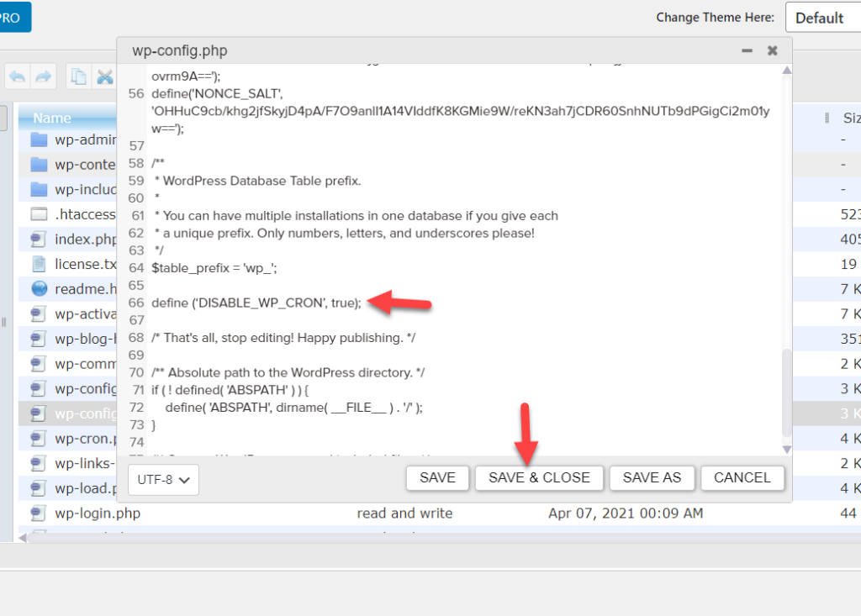Viewport: 861px width, 616px height.
Task: Click the "Absolute path to the WordPress directory" comment
Action: pyautogui.click(x=288, y=372)
